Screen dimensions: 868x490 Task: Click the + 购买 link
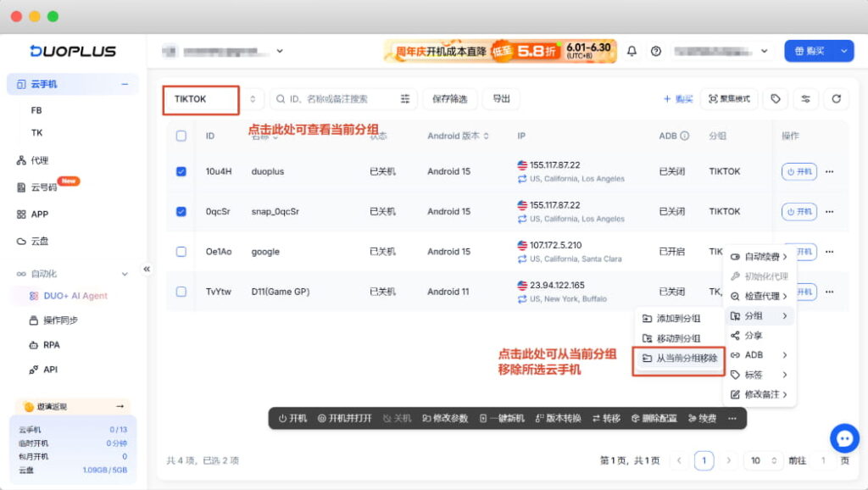678,98
